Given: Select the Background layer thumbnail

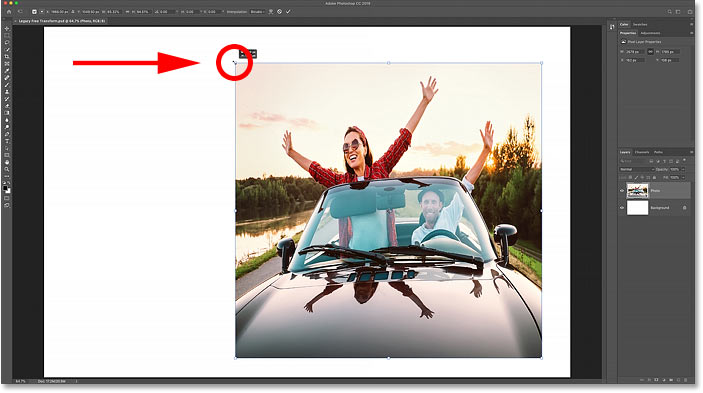Looking at the screenshot, I should coord(638,207).
